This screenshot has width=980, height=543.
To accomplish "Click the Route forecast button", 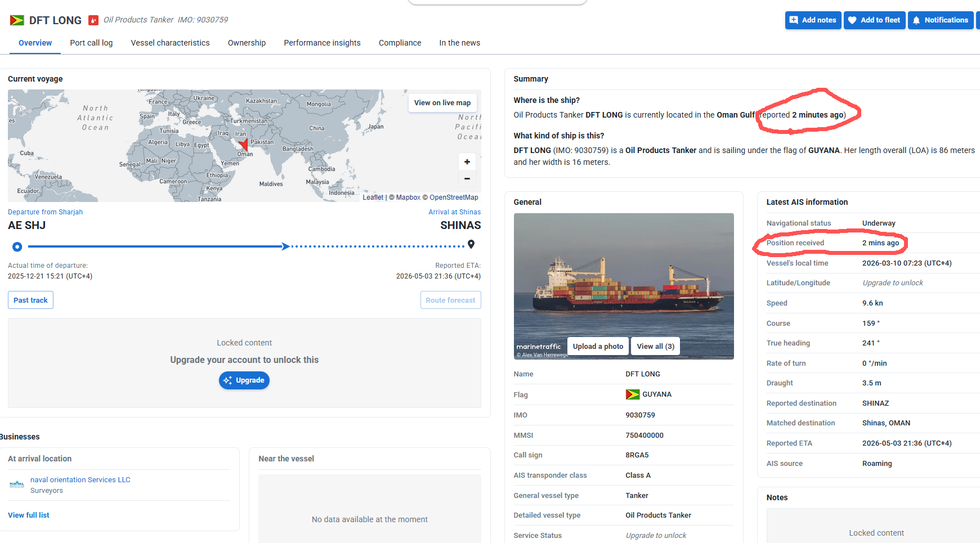I will coord(450,300).
